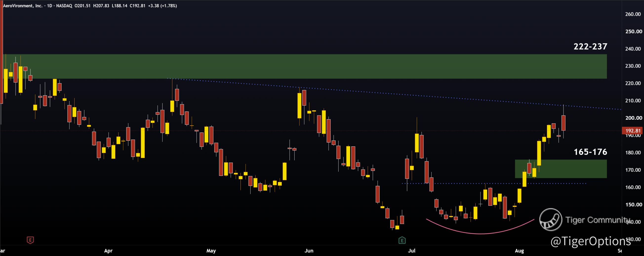
Task: Click the 1D interval label in legend
Action: [49, 6]
